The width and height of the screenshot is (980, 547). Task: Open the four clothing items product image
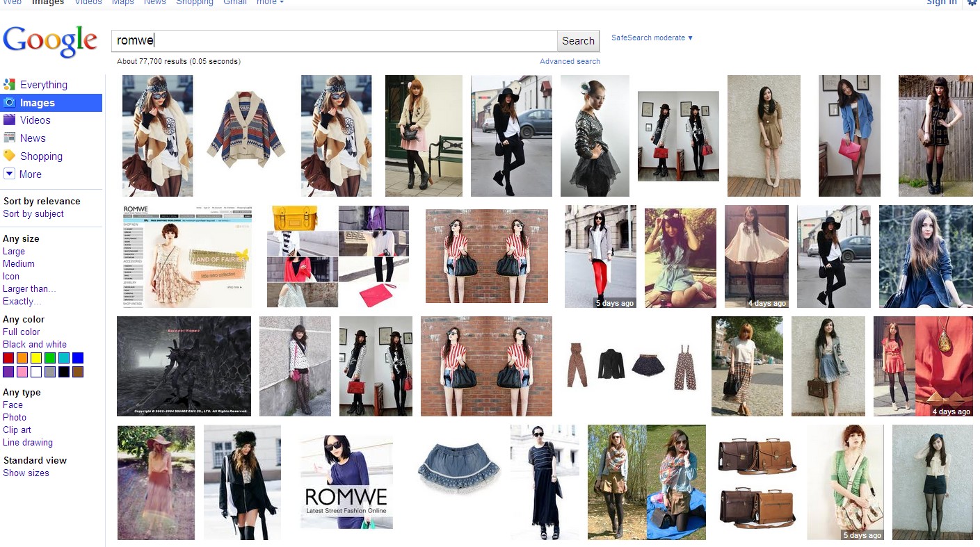(632, 366)
